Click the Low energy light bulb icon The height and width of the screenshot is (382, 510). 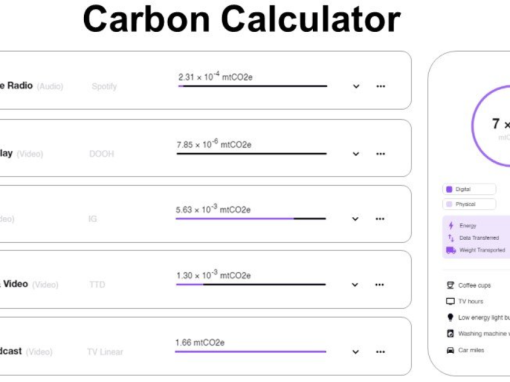450,317
